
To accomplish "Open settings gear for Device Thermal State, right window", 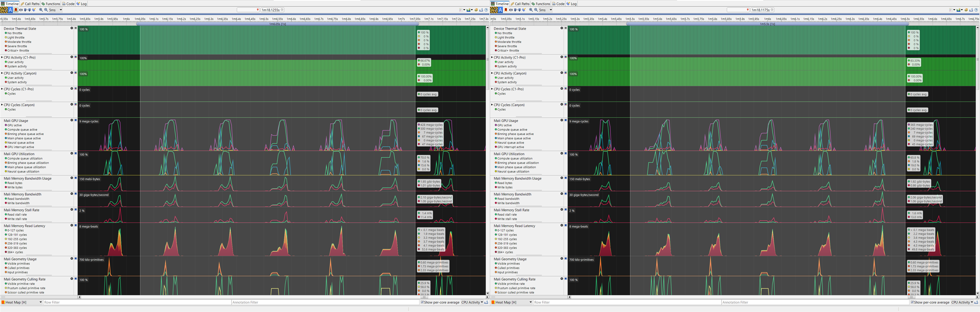I will tap(562, 28).
